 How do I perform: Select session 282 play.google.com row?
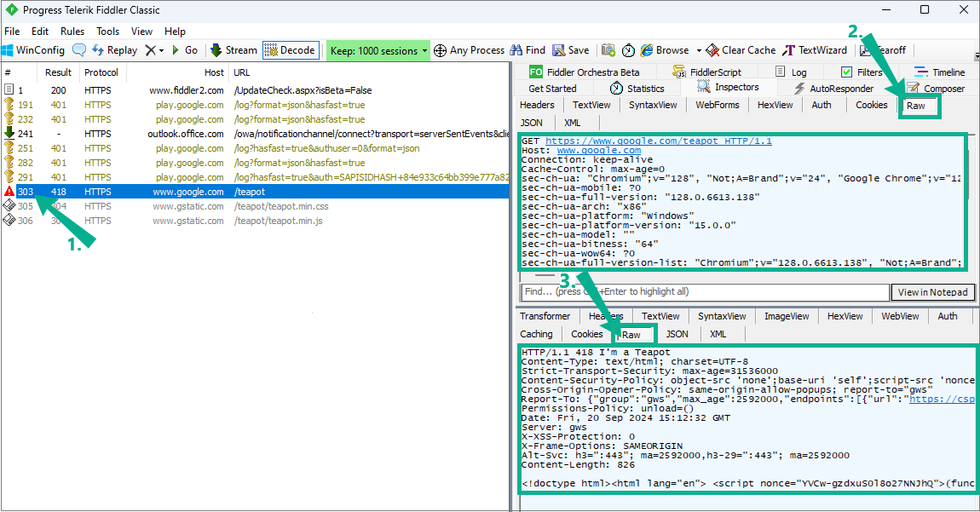[255, 163]
